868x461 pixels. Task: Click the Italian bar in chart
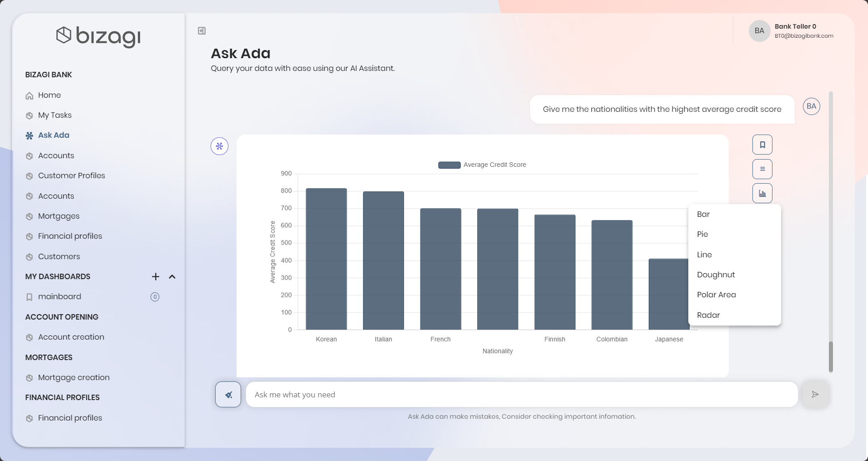pos(384,261)
